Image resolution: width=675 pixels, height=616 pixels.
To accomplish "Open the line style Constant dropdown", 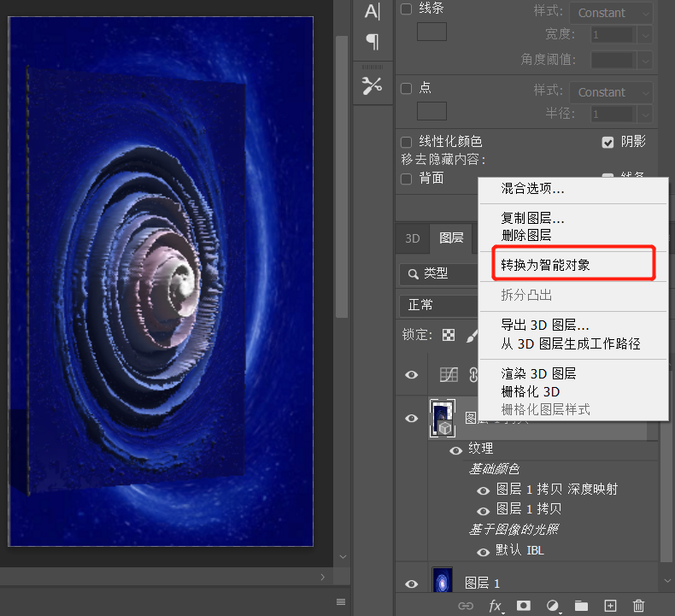I will coord(611,13).
